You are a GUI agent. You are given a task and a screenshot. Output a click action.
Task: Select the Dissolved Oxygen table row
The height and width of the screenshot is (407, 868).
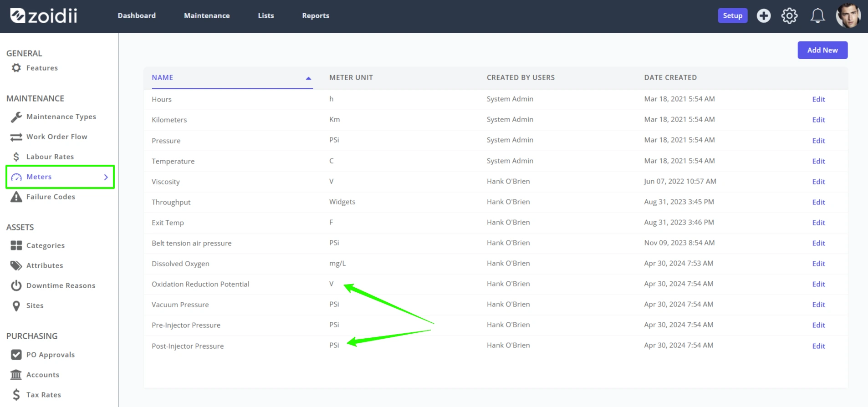(495, 264)
